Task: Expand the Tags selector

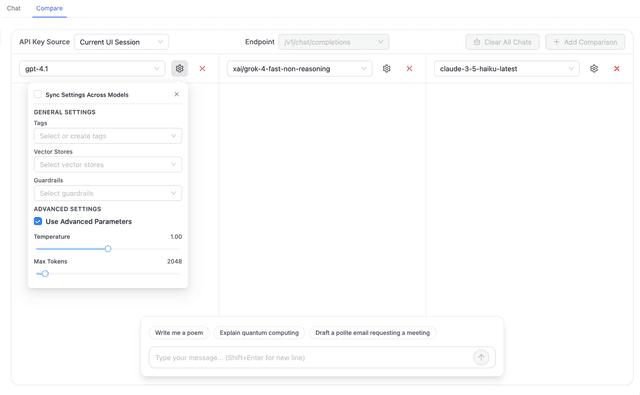Action: pyautogui.click(x=108, y=136)
